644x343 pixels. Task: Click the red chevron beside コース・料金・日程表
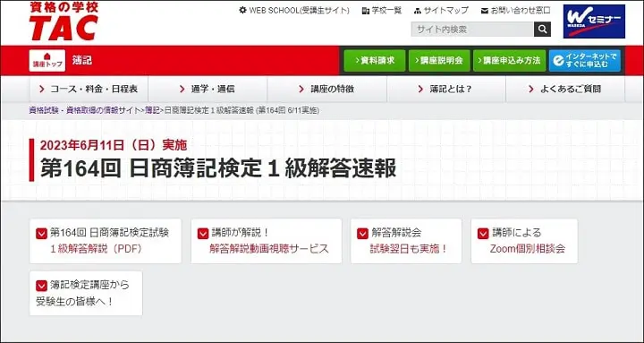[42, 89]
